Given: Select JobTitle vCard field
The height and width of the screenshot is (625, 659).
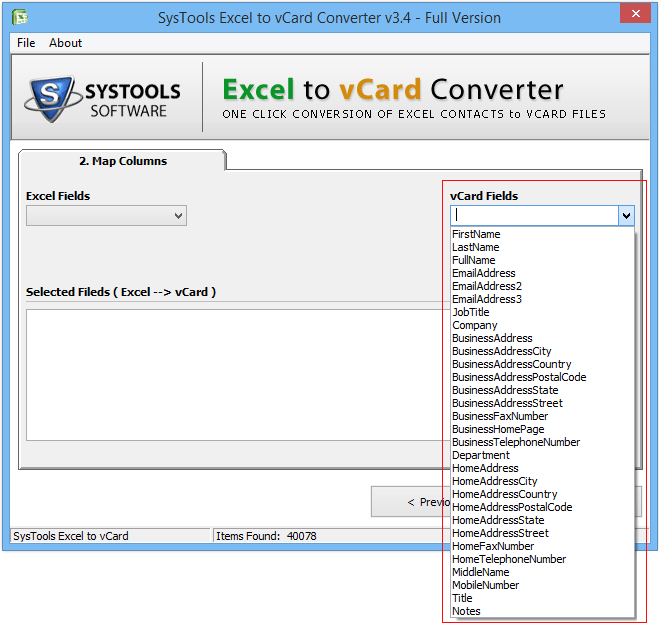Looking at the screenshot, I should 542,312.
